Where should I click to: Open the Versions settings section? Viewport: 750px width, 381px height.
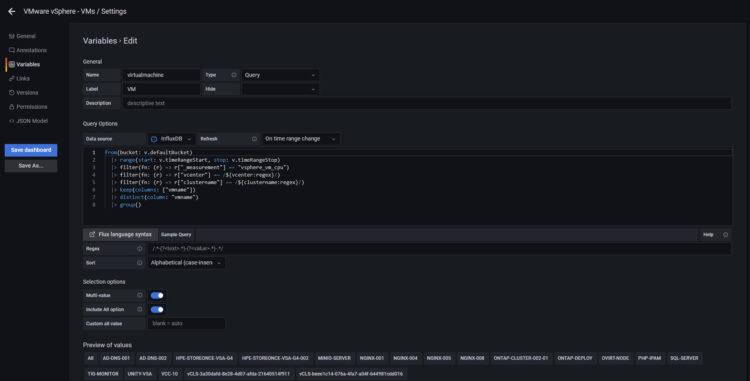coord(23,93)
